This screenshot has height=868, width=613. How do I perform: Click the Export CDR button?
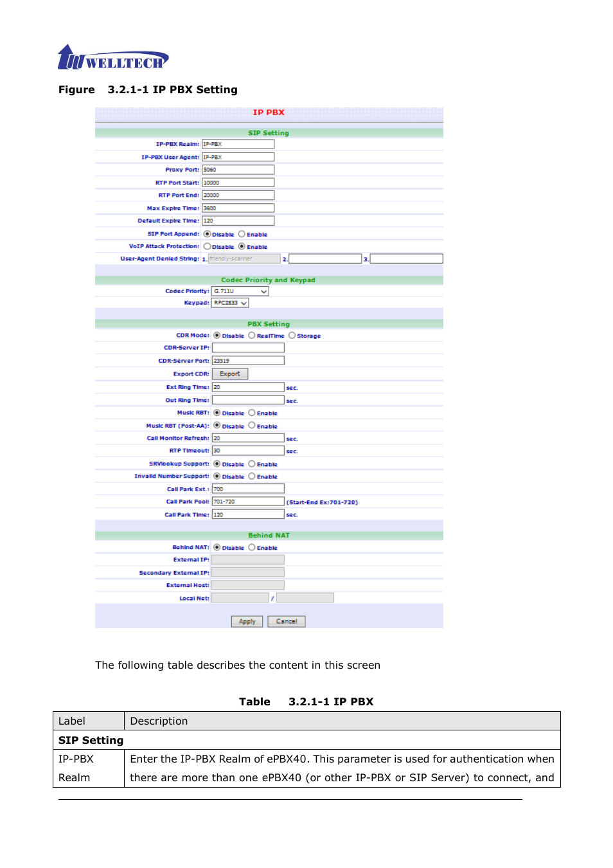pyautogui.click(x=230, y=374)
